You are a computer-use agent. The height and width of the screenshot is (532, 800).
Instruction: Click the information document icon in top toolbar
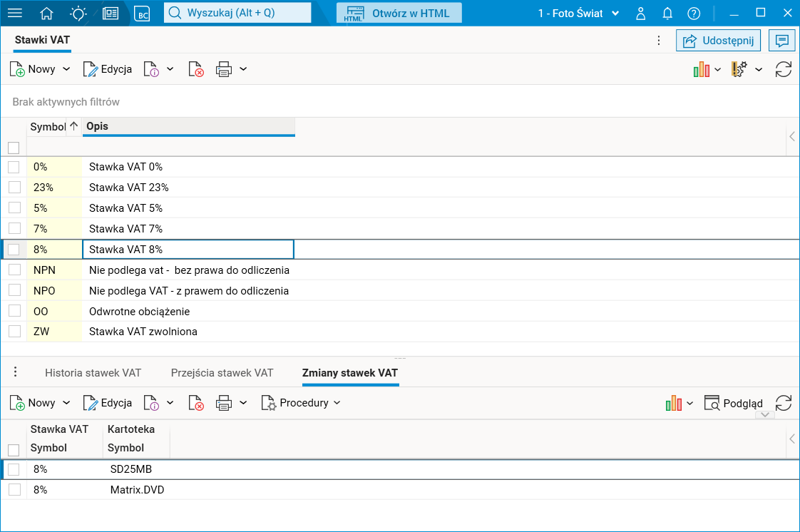point(152,69)
